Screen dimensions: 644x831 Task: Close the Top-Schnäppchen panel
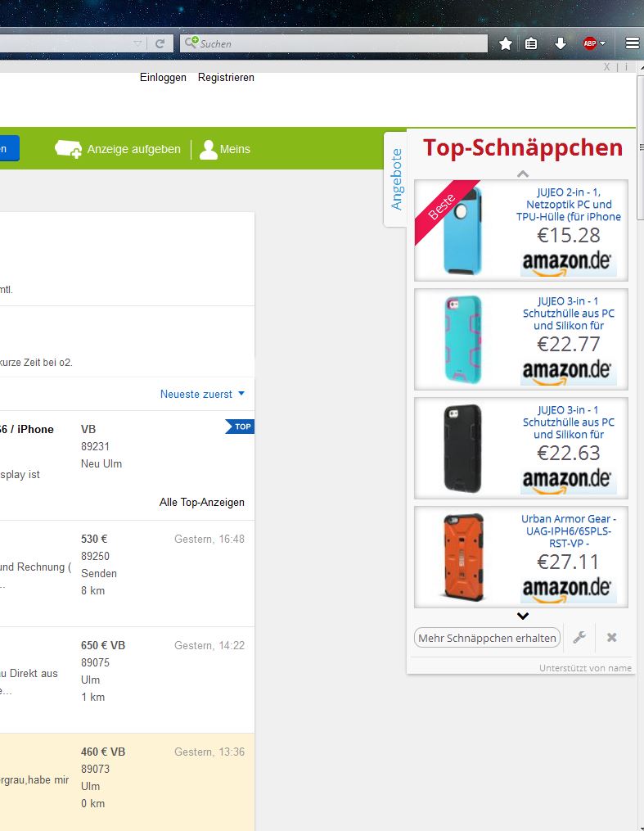pyautogui.click(x=611, y=638)
